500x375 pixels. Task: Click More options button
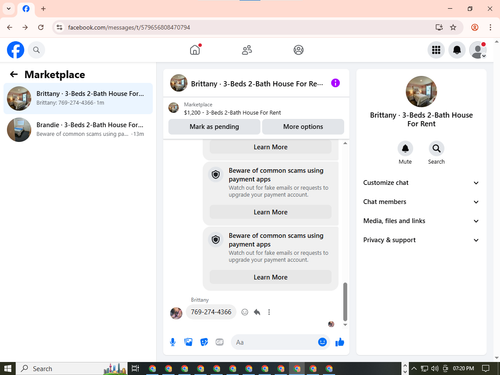[303, 127]
